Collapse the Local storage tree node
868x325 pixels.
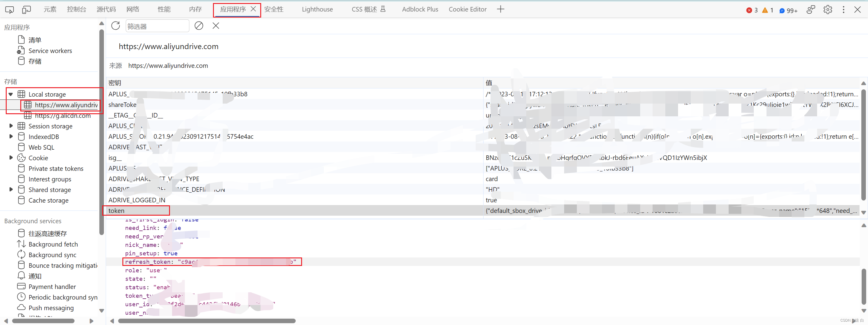click(11, 94)
